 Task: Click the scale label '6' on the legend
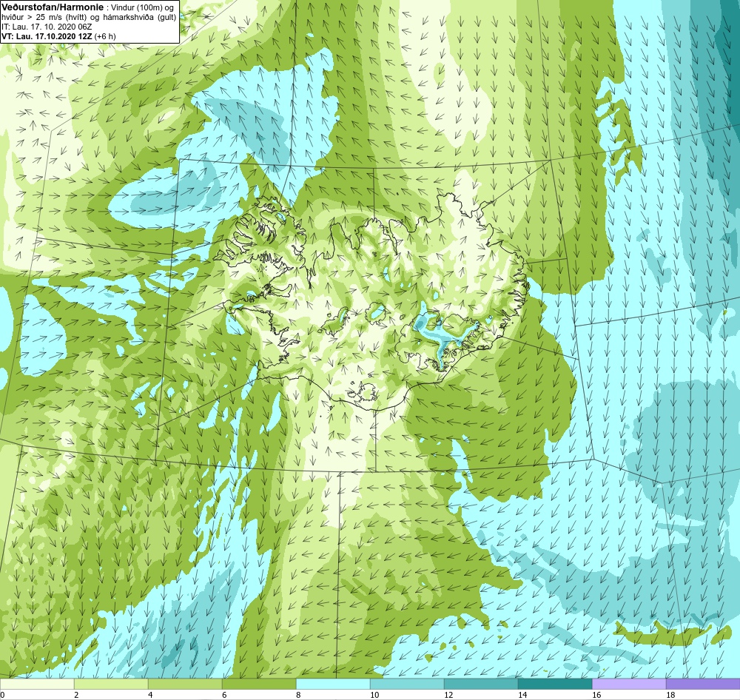click(x=224, y=695)
